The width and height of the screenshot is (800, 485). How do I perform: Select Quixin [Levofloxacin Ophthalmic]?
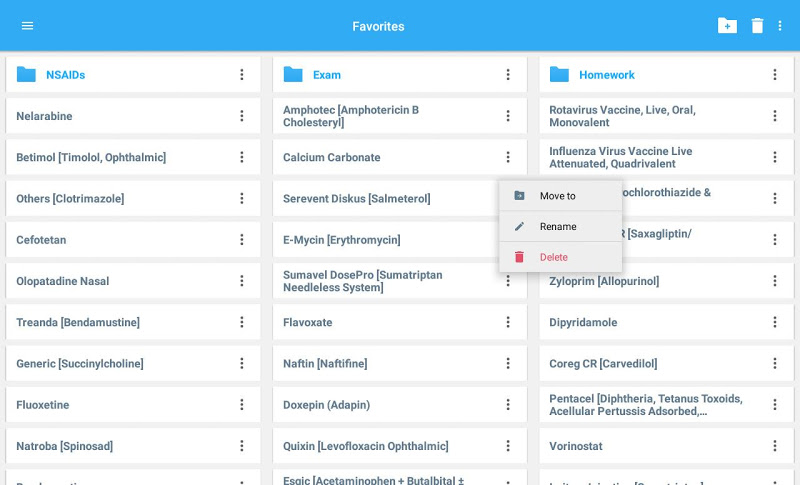pyautogui.click(x=399, y=447)
